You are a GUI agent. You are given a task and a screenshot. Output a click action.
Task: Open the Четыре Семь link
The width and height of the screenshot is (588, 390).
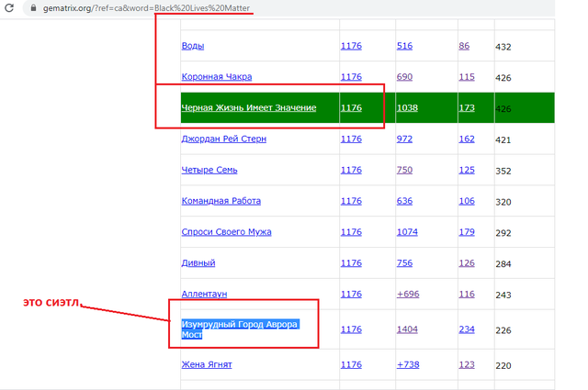coord(209,170)
